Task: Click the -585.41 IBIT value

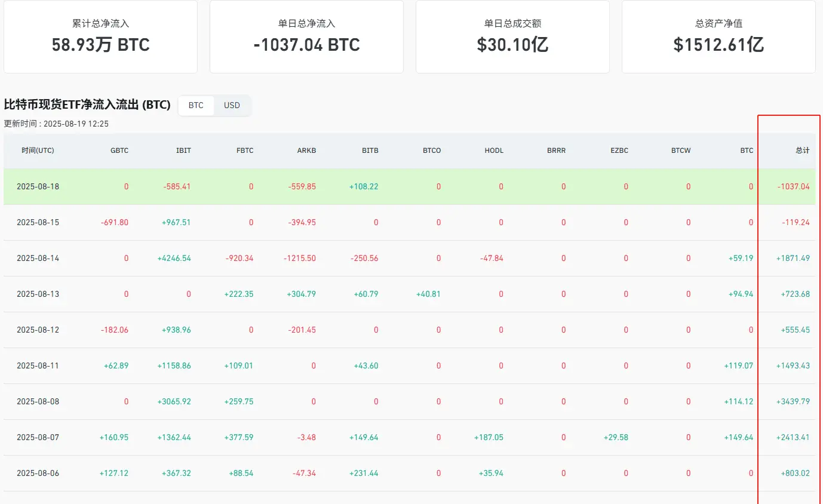Action: (177, 186)
